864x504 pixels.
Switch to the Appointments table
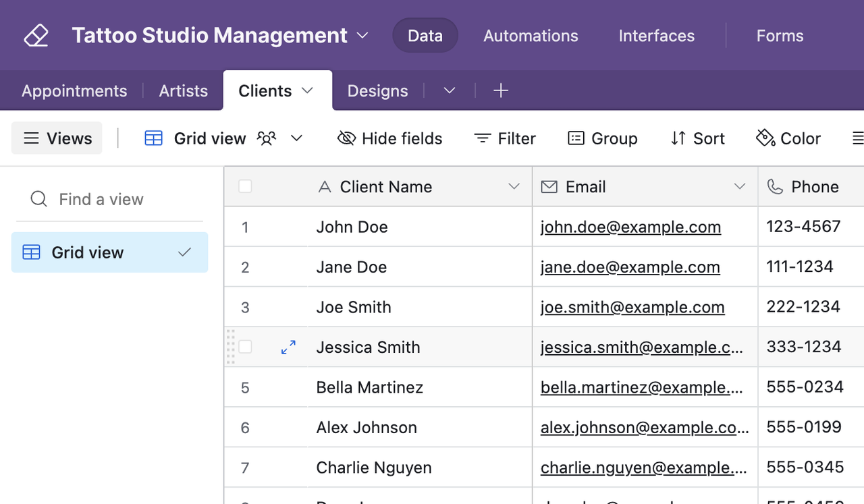coord(74,91)
